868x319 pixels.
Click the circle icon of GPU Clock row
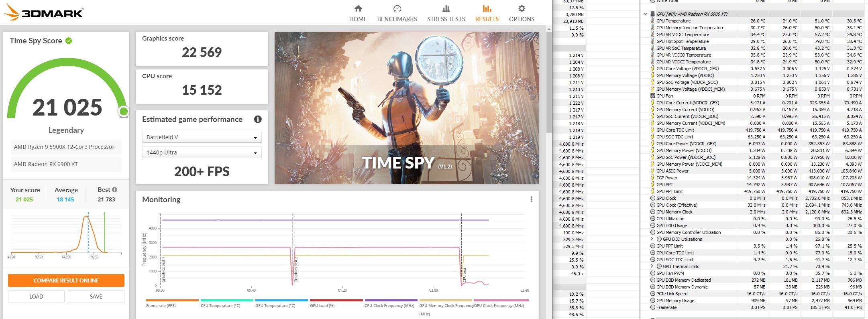click(x=652, y=198)
